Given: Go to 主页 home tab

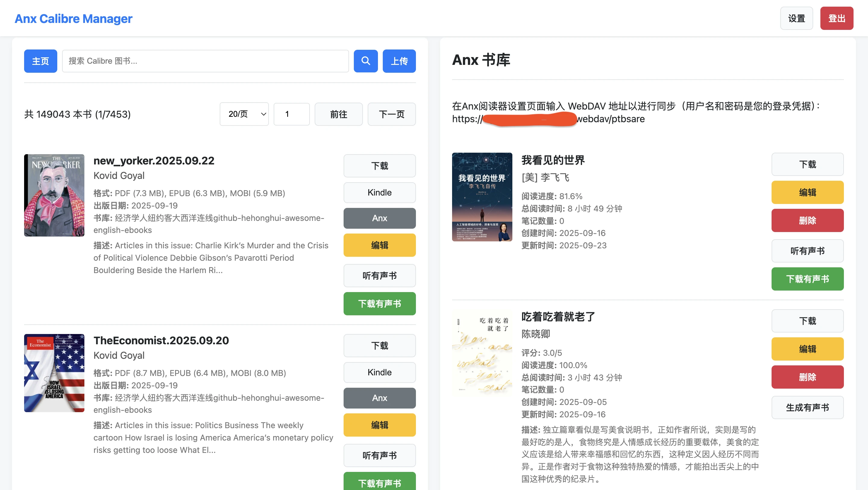Looking at the screenshot, I should (40, 61).
